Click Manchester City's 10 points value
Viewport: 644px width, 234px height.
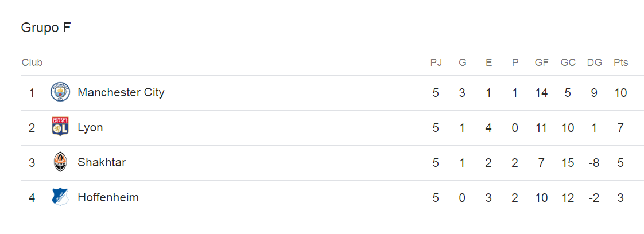[620, 92]
